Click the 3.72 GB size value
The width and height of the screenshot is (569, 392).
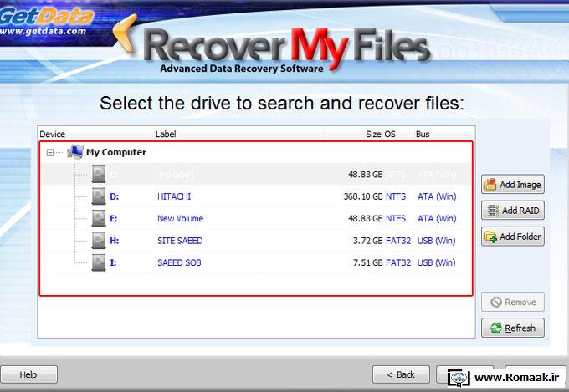click(x=368, y=241)
